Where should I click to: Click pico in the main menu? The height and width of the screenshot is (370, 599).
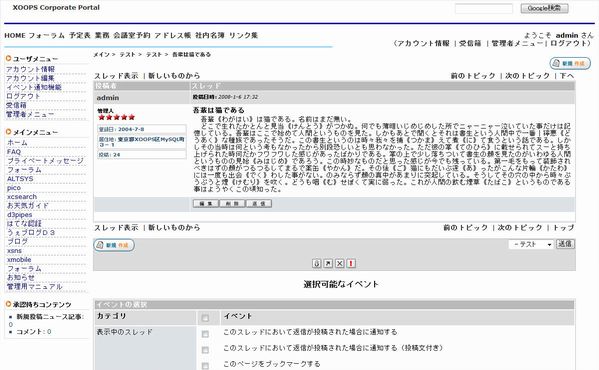point(14,188)
